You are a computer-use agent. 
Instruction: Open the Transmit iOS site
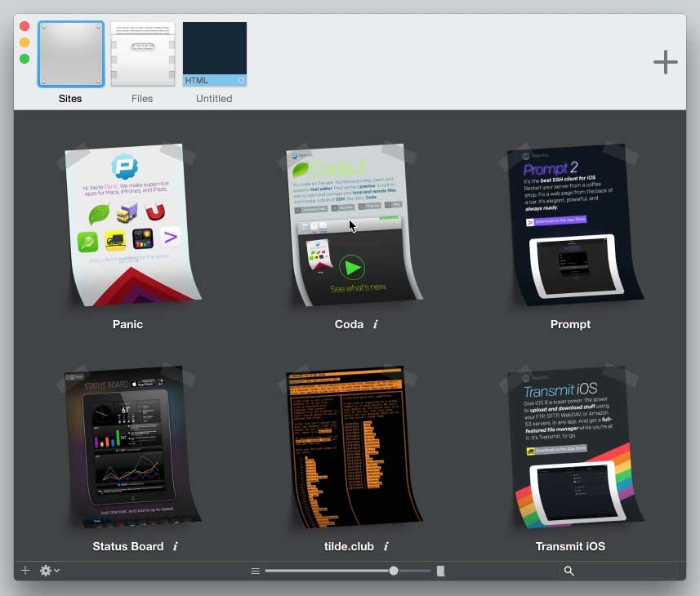570,447
